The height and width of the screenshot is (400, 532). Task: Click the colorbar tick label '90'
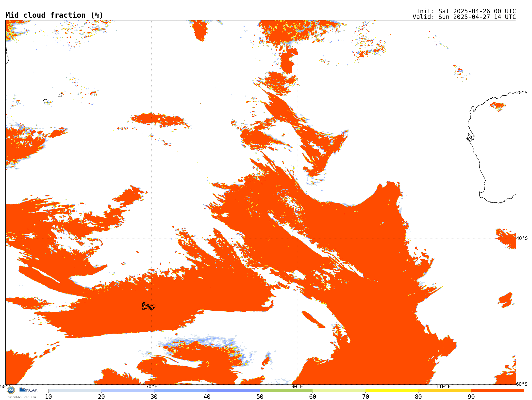(x=471, y=397)
